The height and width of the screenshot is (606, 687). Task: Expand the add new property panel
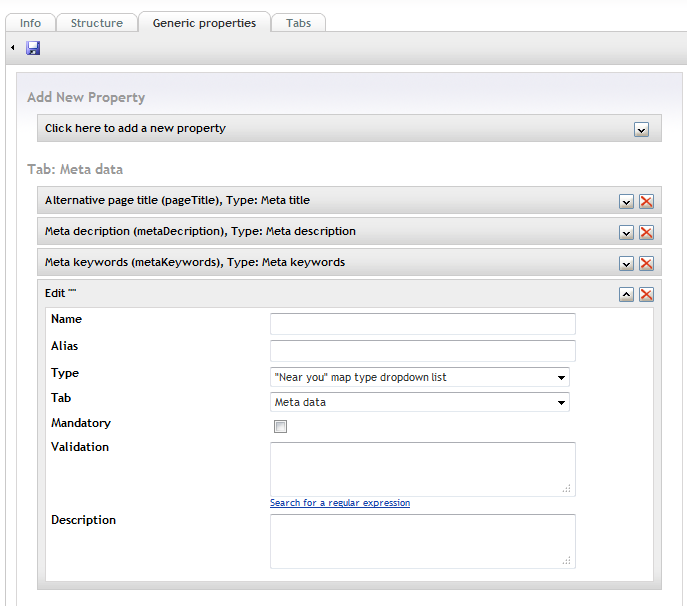click(641, 130)
